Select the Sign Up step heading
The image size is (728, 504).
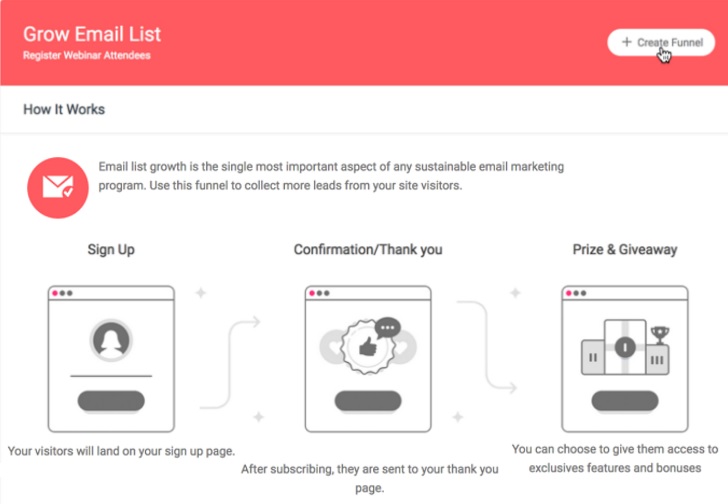tap(111, 250)
